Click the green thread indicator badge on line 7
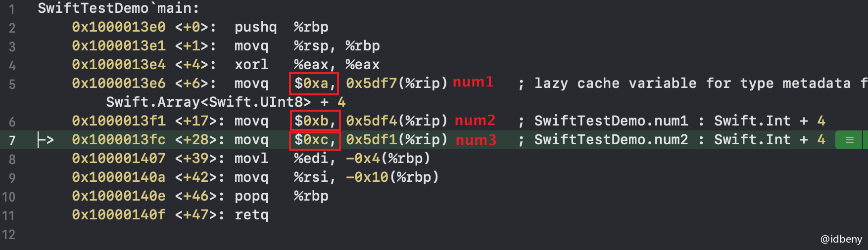The width and height of the screenshot is (868, 250). 849,140
